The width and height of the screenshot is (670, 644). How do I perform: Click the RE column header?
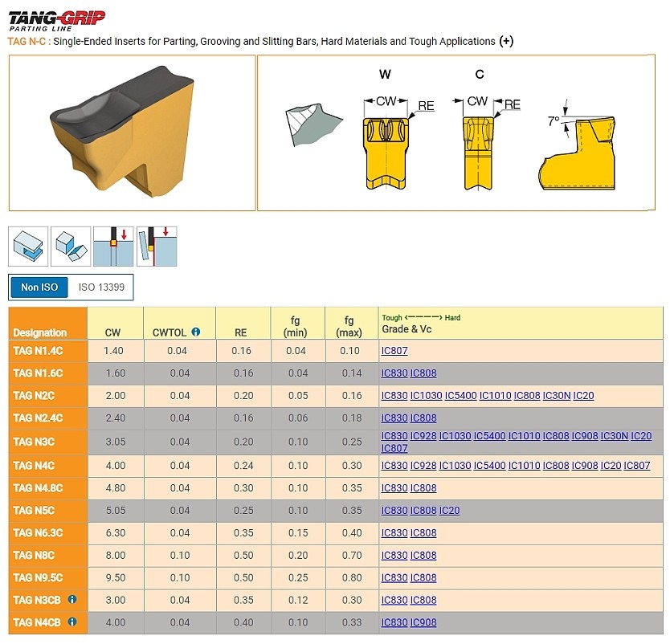click(243, 324)
